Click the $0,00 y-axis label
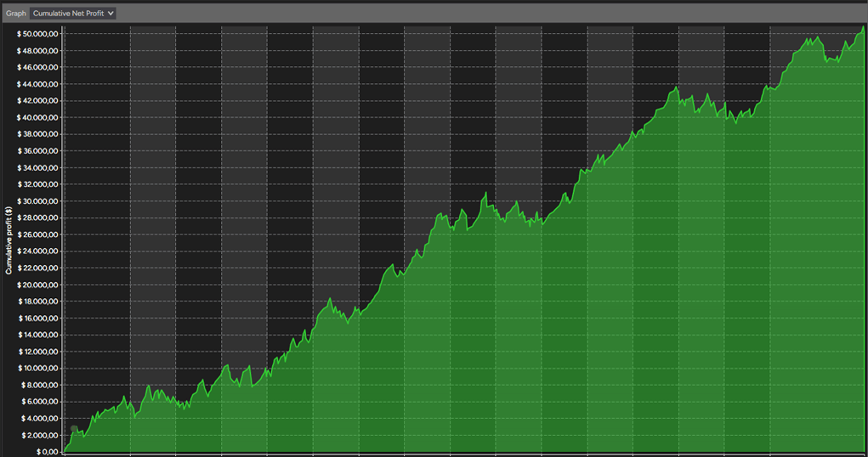The width and height of the screenshot is (868, 457). pyautogui.click(x=47, y=451)
